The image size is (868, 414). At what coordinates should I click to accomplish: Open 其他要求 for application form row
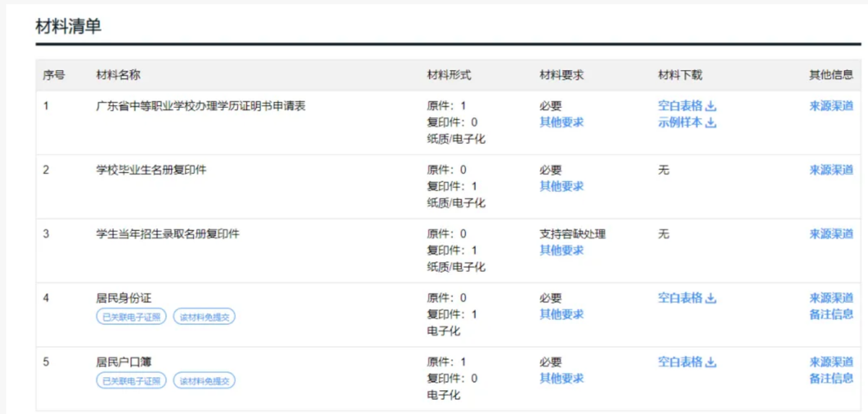point(561,122)
